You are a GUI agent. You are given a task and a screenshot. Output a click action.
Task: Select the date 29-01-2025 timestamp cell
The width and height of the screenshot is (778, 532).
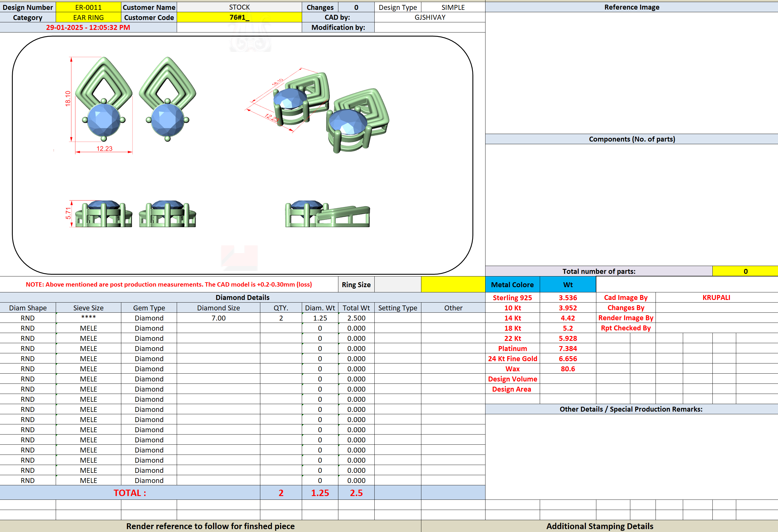click(x=89, y=28)
